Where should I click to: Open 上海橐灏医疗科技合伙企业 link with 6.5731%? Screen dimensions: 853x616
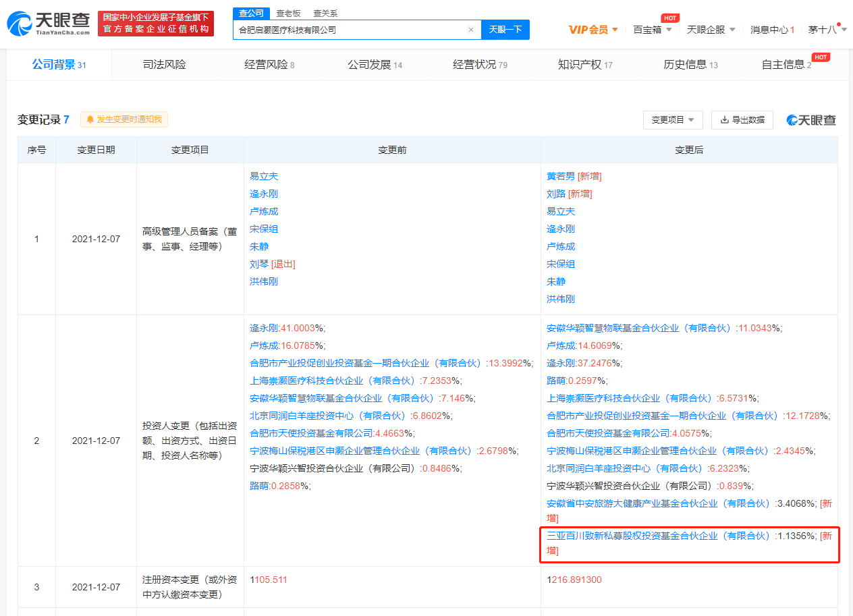coord(630,399)
